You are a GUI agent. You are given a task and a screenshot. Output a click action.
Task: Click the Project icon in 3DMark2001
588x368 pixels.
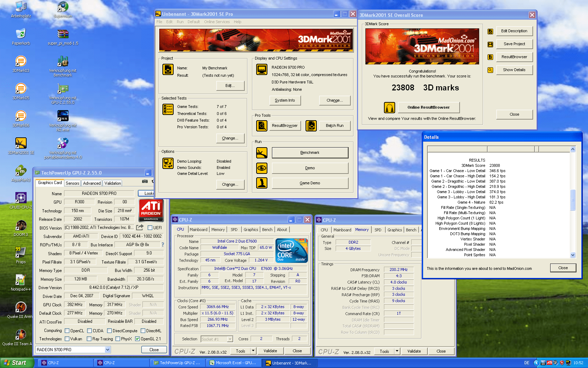coord(168,69)
